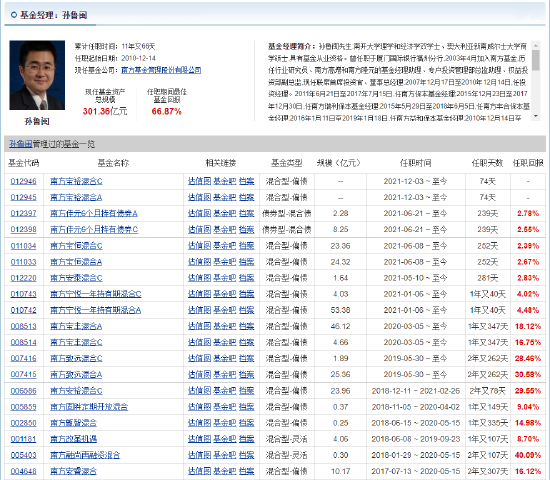This screenshot has width=550, height=480.
Task: Open the 南方宝恒混合C fund name link
Action: pyautogui.click(x=76, y=246)
